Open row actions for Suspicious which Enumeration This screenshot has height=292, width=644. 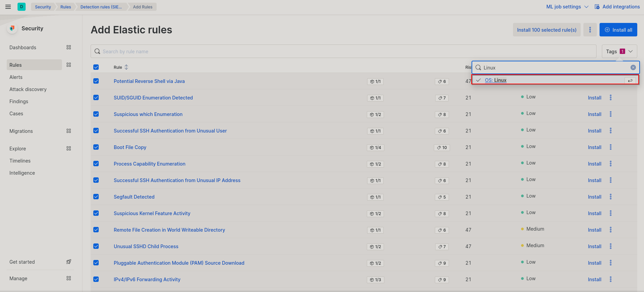click(x=610, y=114)
